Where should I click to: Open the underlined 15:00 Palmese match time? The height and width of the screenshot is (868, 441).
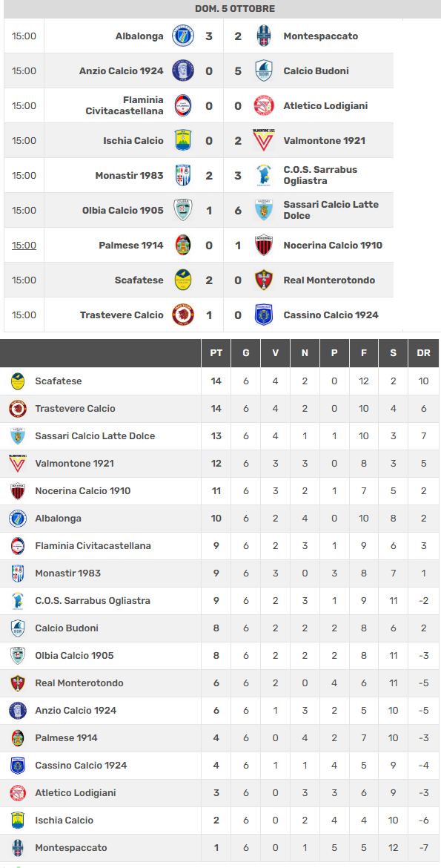pyautogui.click(x=24, y=246)
